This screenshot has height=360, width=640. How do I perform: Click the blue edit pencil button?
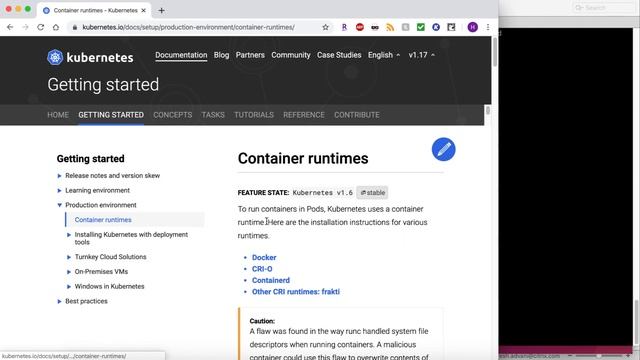pos(444,149)
